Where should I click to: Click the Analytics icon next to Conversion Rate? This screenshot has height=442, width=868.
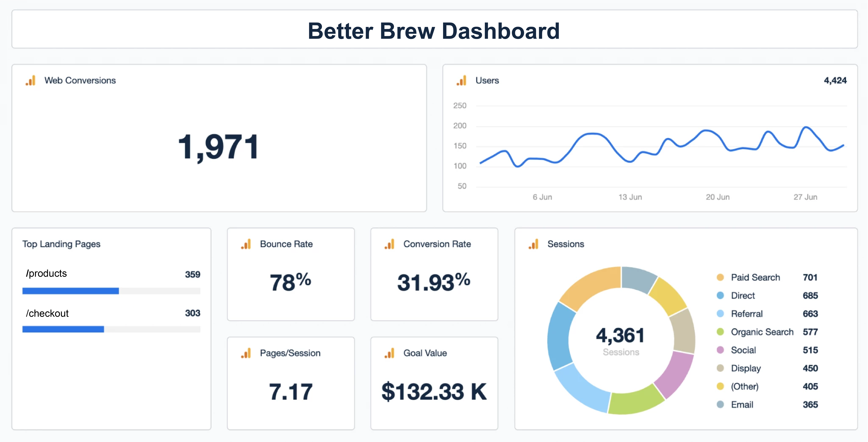pyautogui.click(x=390, y=244)
